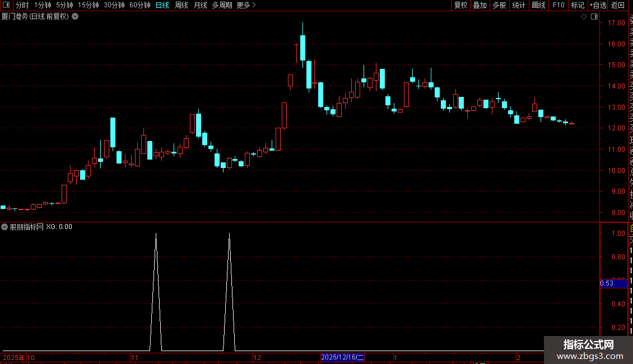
Task: Click the diamond icon in chart corner
Action: point(584,17)
